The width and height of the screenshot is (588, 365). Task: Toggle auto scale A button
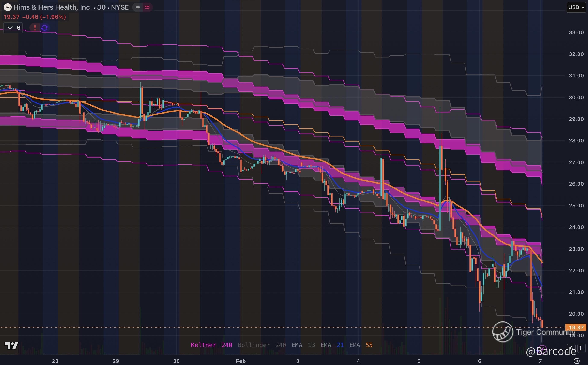click(x=571, y=348)
